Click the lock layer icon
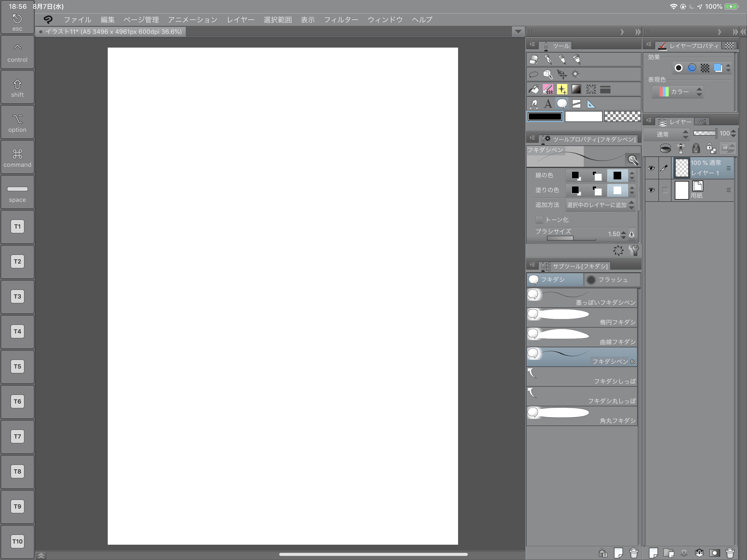The height and width of the screenshot is (560, 747). (x=696, y=148)
